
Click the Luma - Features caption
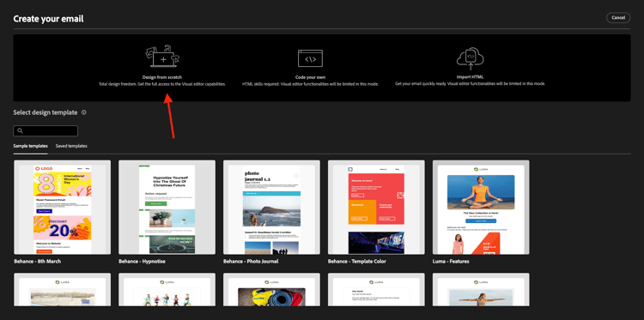pyautogui.click(x=451, y=262)
